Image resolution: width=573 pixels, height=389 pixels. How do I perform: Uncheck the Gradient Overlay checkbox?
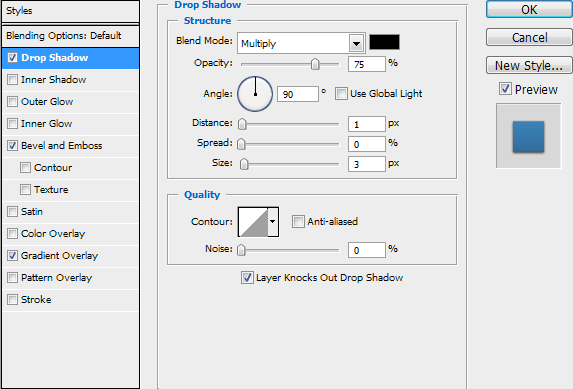pos(12,255)
